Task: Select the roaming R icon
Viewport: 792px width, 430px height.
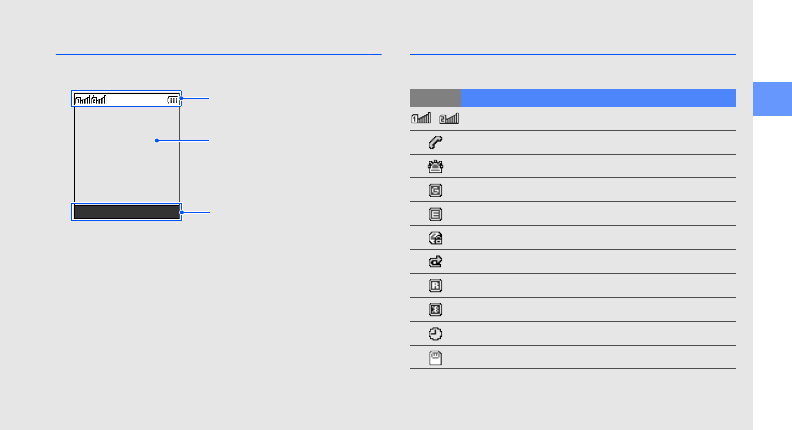Action: [x=435, y=286]
